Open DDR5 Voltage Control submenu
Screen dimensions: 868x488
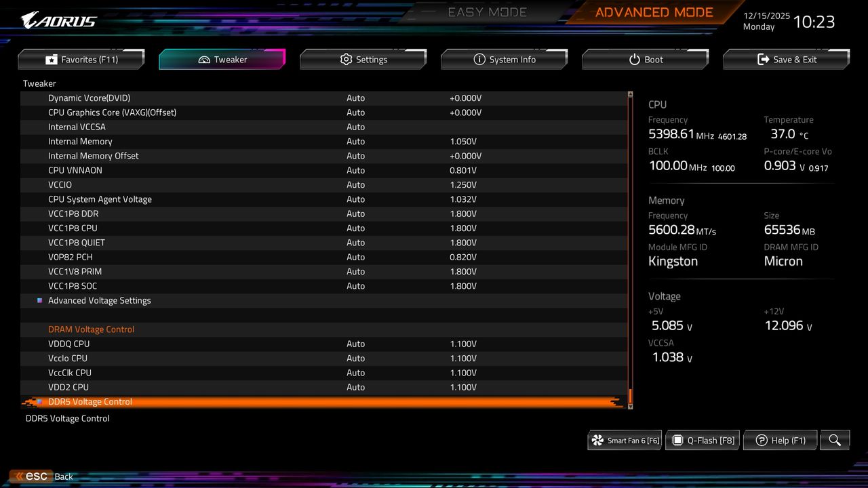tap(90, 401)
